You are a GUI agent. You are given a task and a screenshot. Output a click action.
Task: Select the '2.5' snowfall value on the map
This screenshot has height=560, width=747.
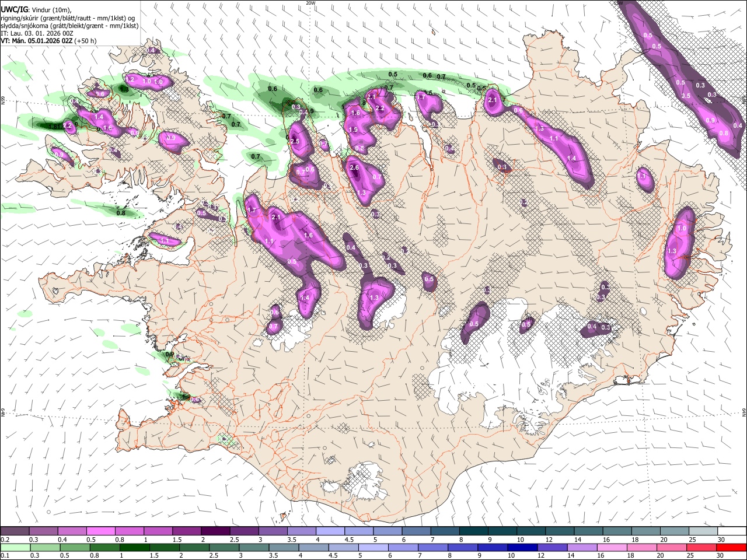(295, 141)
